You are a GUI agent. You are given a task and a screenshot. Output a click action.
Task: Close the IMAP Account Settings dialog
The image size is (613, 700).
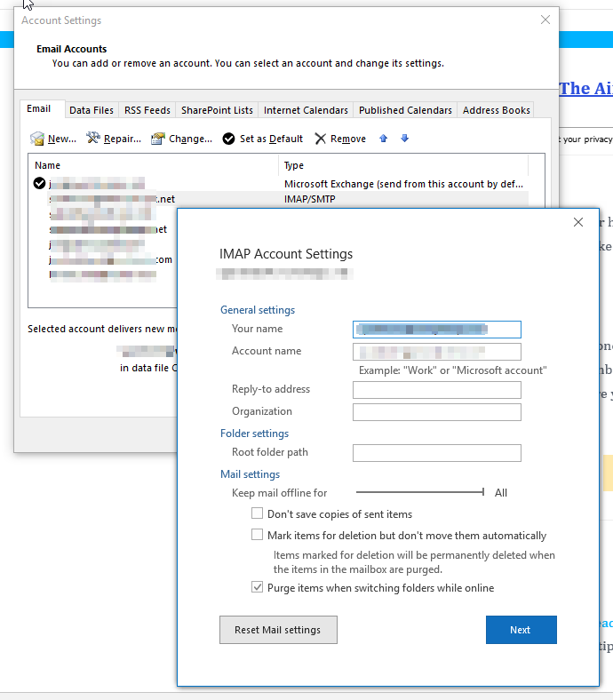point(578,222)
